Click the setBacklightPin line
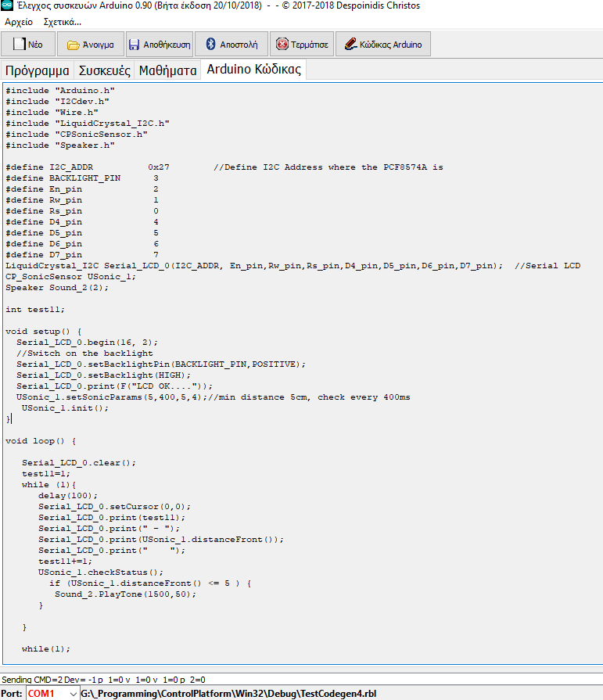The image size is (603, 700). [x=162, y=364]
